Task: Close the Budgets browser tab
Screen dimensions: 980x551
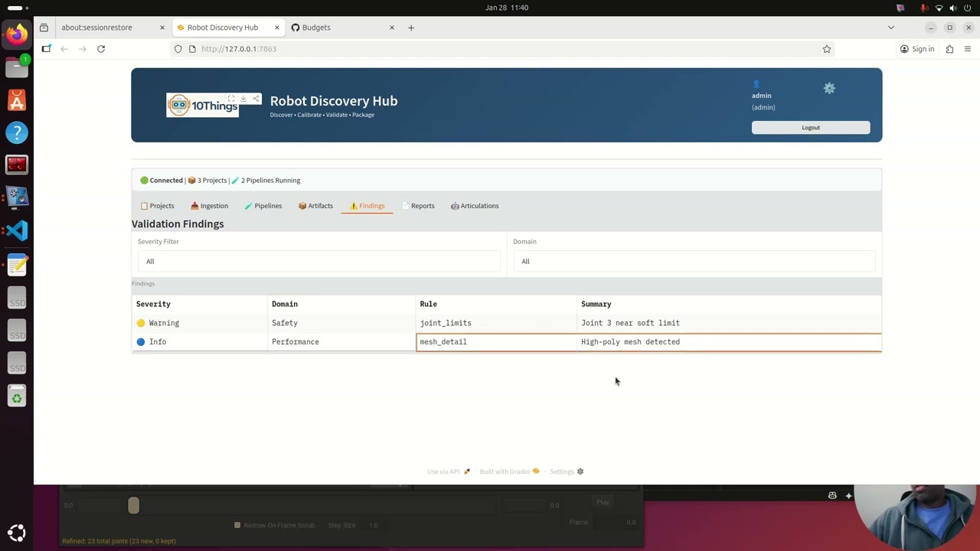Action: [x=392, y=28]
